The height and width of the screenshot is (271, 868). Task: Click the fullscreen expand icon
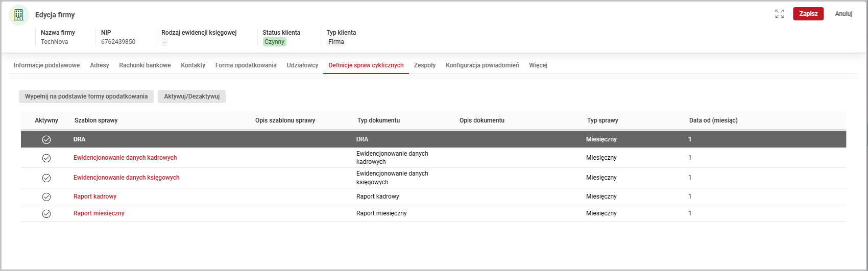(x=779, y=14)
